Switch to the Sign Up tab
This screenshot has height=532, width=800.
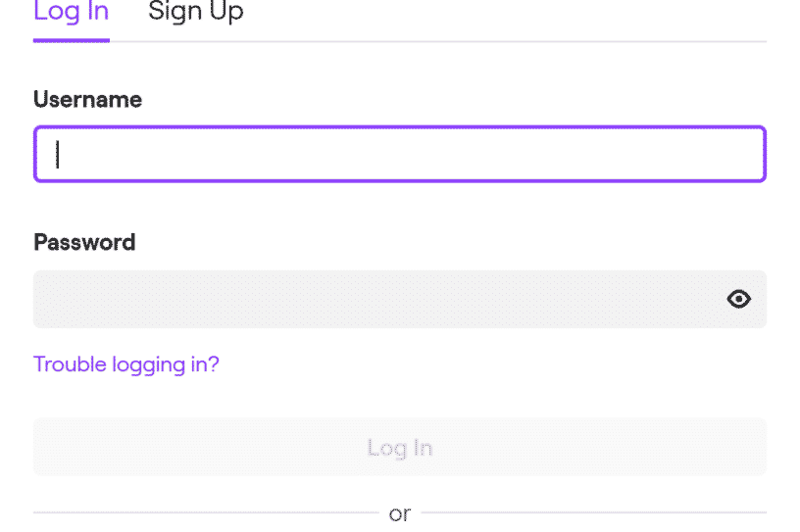coord(195,11)
